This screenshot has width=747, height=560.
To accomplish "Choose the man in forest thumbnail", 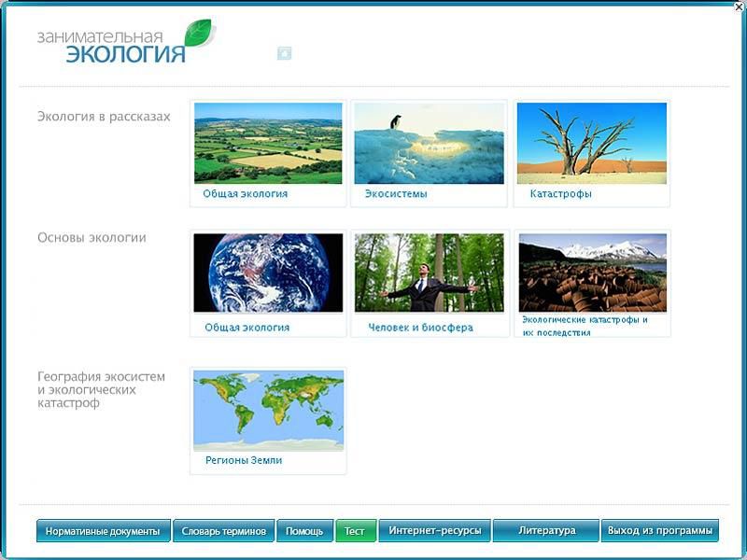I will coord(429,273).
